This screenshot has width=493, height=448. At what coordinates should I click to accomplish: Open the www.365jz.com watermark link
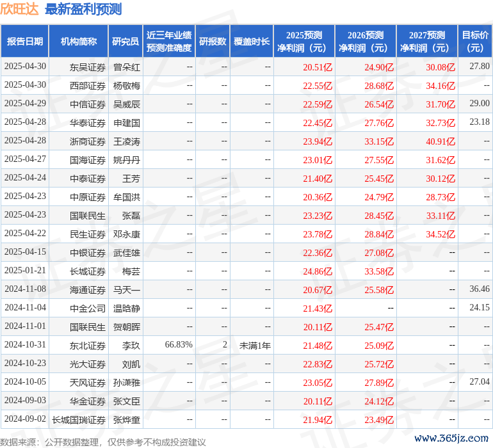[x=452, y=438]
